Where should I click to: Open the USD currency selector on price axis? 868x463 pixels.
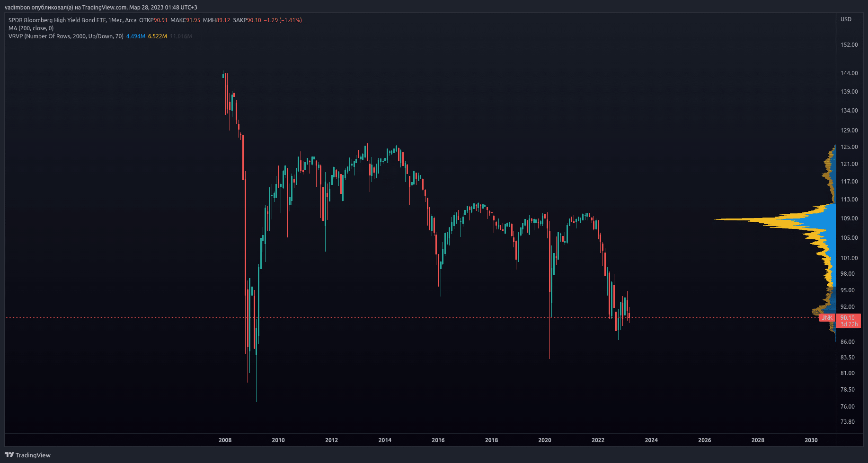point(846,19)
